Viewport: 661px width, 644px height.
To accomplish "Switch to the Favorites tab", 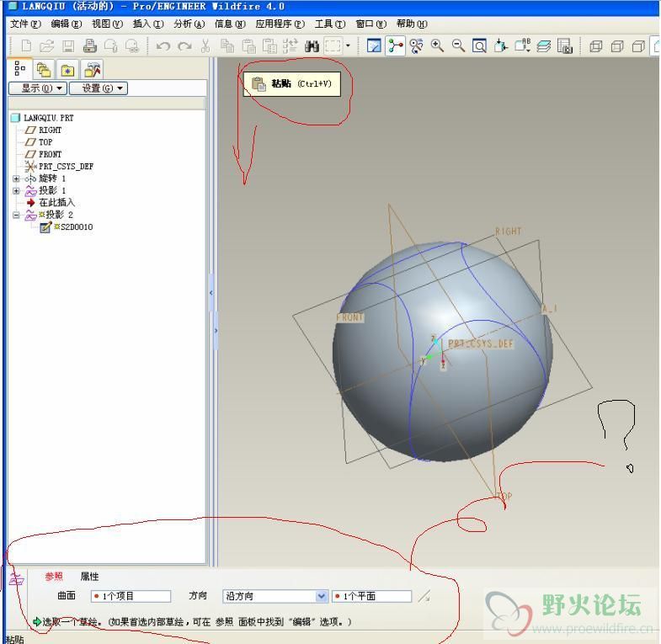I will (67, 70).
